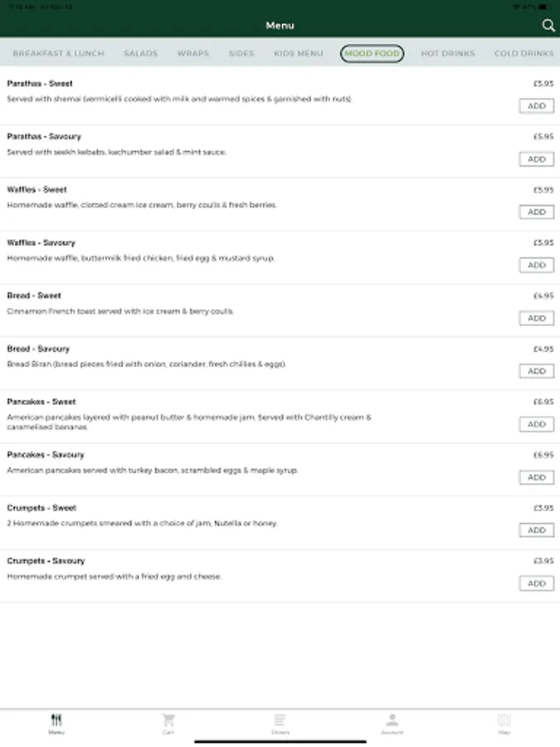
Task: Open the Sides category tab
Action: (x=241, y=53)
